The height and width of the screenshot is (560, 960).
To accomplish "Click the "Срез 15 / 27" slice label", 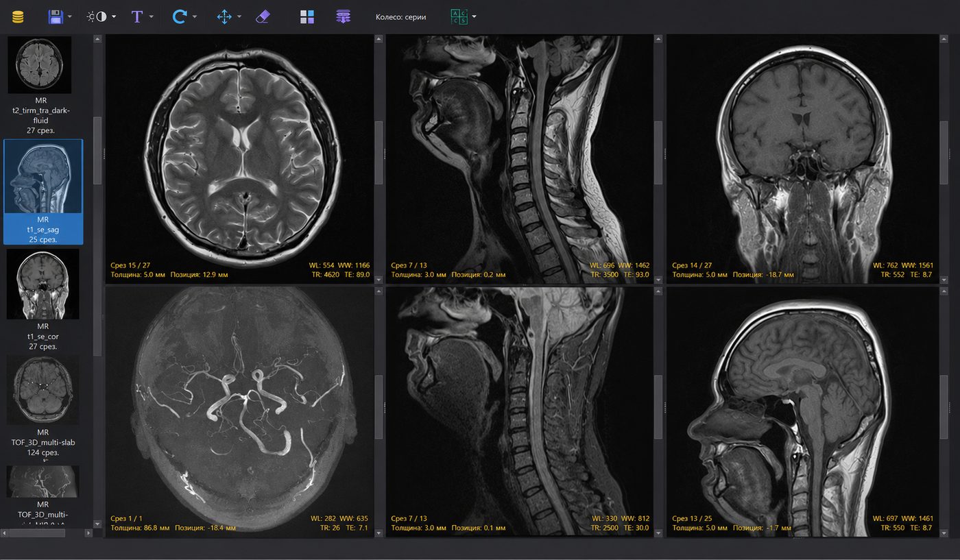I will 130,265.
